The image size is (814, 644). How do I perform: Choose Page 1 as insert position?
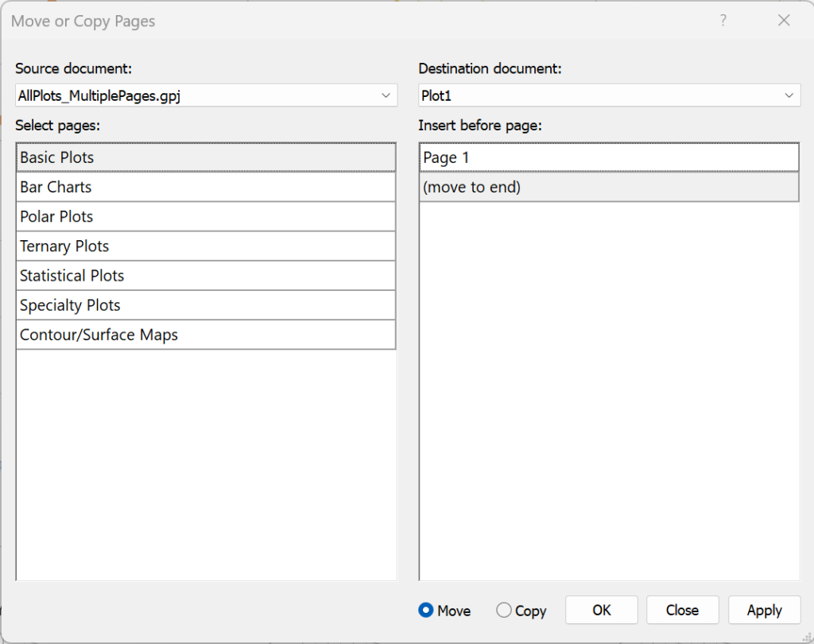608,157
